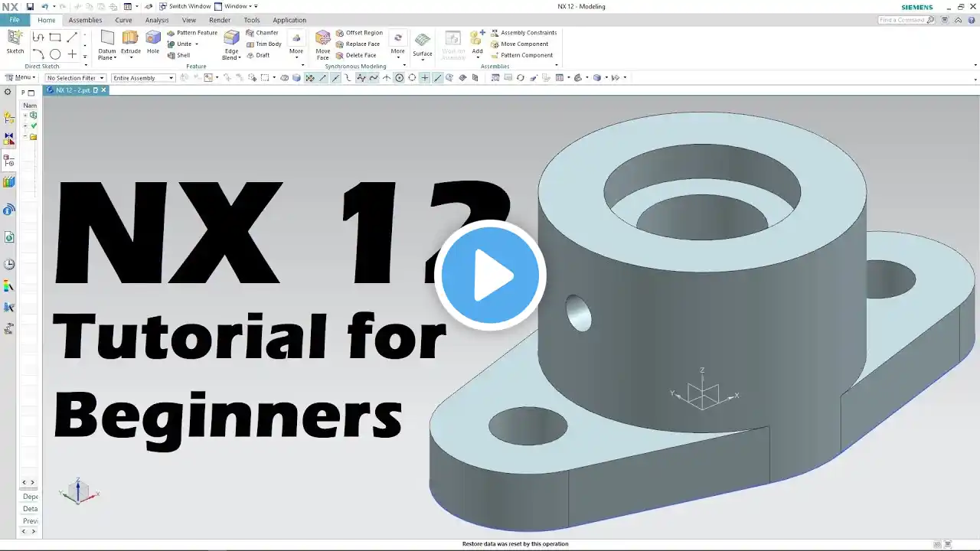980x551 pixels.
Task: Expand the Datum Plane dropdown arrow
Action: (116, 58)
